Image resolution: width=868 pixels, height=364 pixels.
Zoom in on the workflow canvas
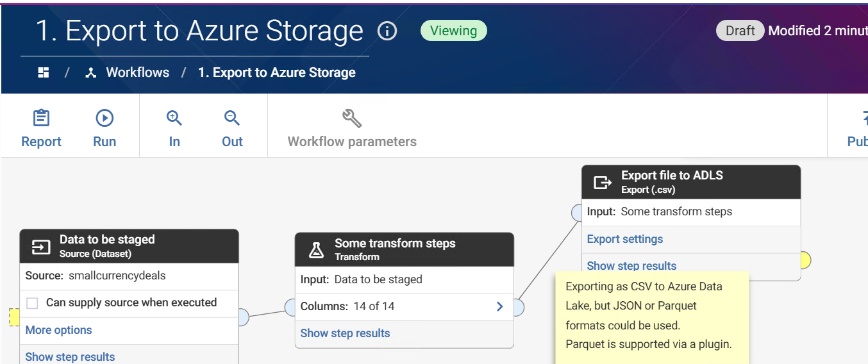174,119
